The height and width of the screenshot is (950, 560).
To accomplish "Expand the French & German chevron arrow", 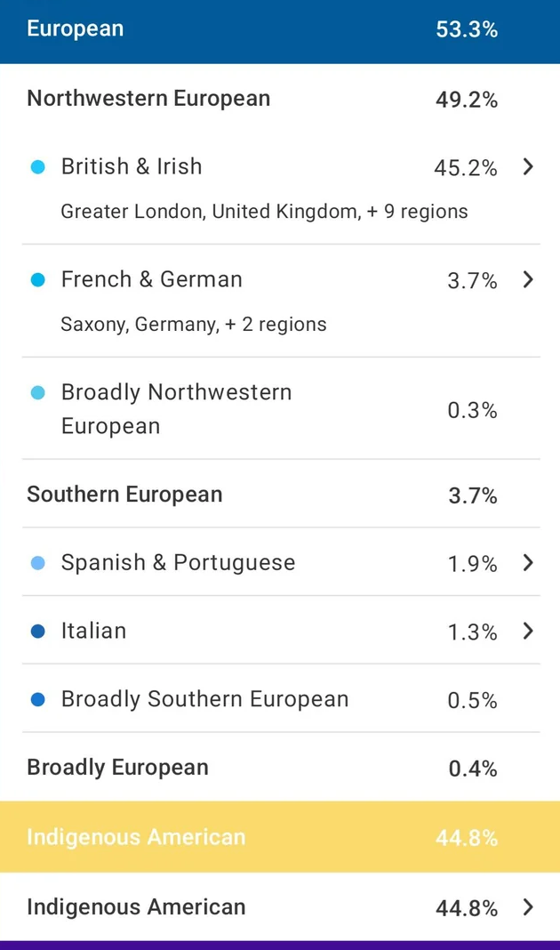I will coord(528,279).
